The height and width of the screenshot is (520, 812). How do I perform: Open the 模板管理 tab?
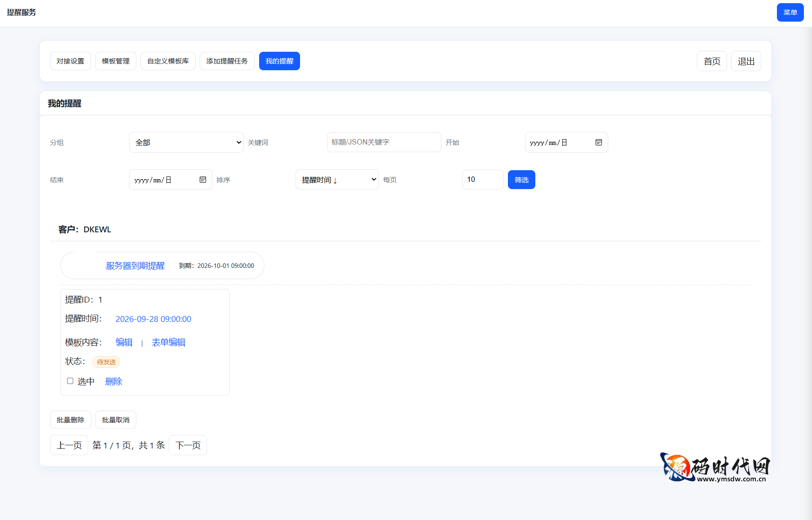click(116, 61)
